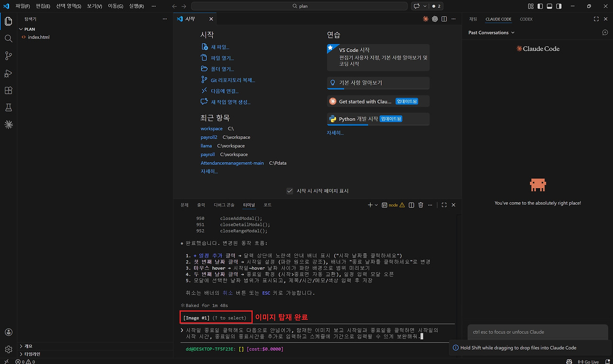
Task: Open index.html in the explorer tree
Action: point(38,37)
